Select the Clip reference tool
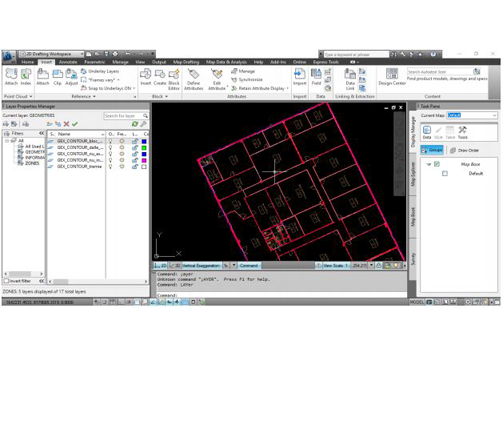Viewport: 503px width, 422px height. [x=57, y=77]
